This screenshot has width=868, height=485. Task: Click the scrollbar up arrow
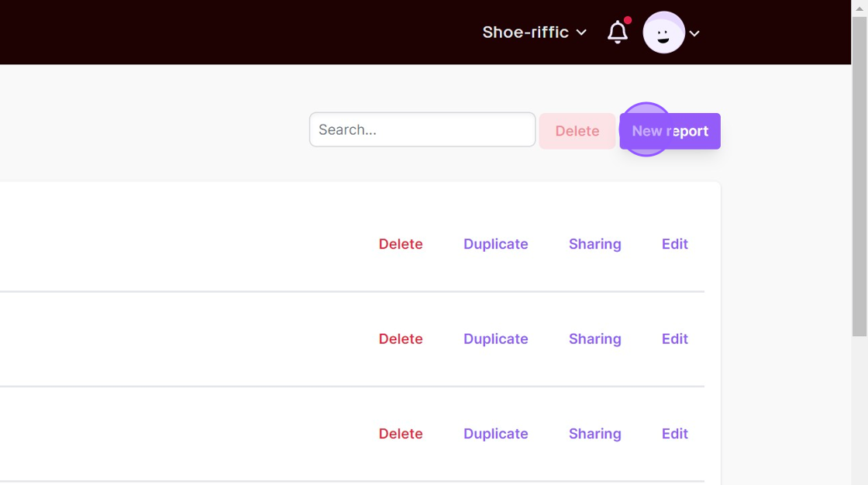tap(859, 8)
